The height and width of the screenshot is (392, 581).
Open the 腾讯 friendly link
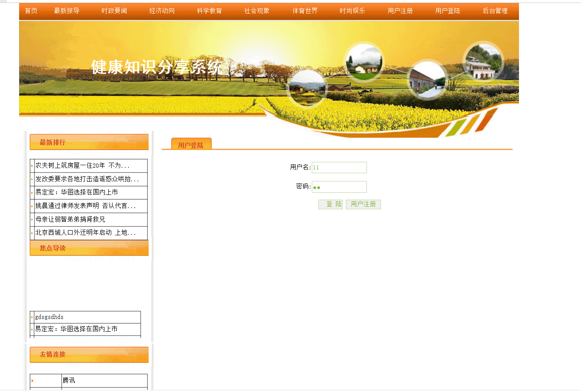click(x=69, y=381)
